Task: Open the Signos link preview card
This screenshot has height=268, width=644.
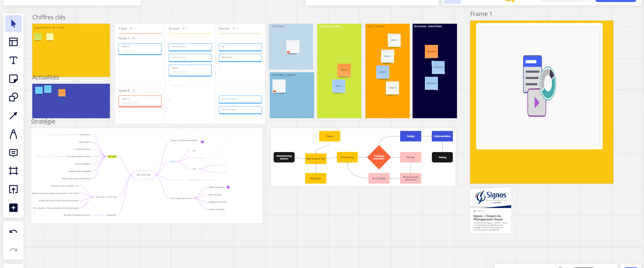Action: (x=490, y=210)
